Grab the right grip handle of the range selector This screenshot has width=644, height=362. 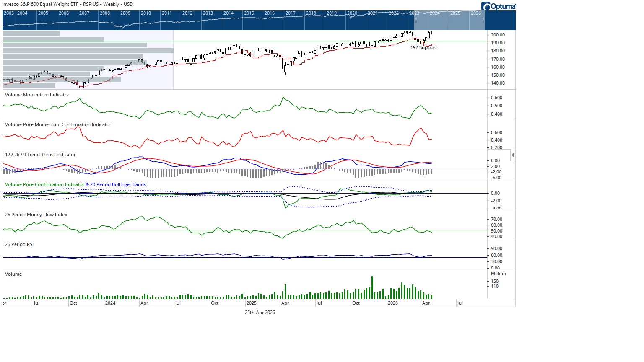point(483,20)
